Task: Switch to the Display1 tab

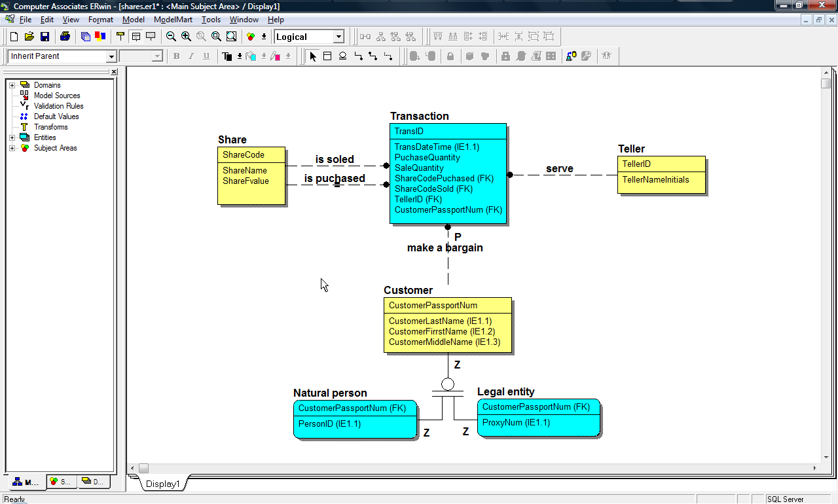Action: point(162,484)
